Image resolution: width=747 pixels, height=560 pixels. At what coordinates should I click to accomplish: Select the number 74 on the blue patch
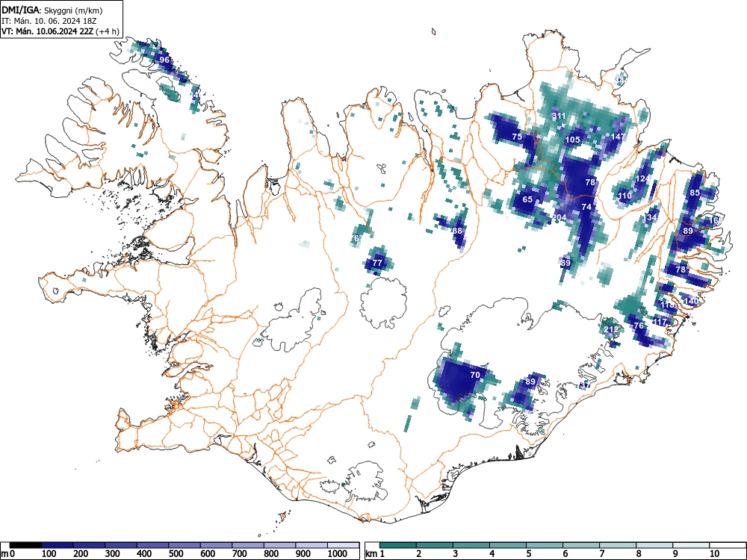click(x=586, y=207)
